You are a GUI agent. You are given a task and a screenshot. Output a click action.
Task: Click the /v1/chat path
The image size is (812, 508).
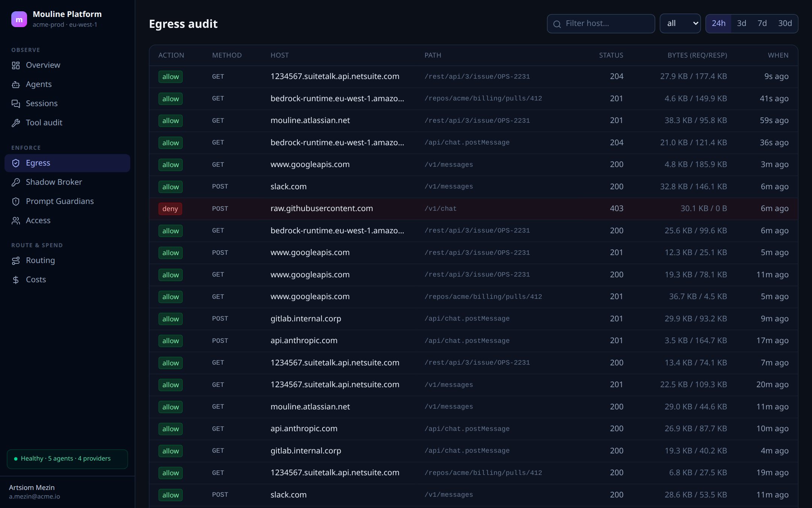point(441,209)
